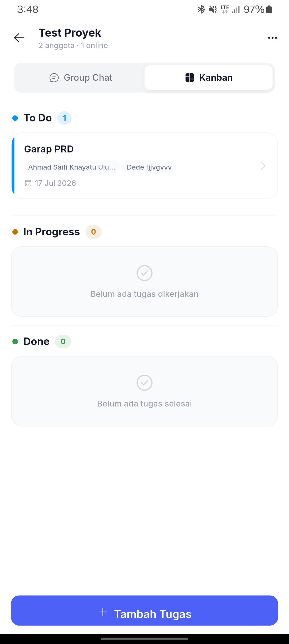Tap the Test Proyek project title
The image size is (289, 644).
[x=70, y=33]
